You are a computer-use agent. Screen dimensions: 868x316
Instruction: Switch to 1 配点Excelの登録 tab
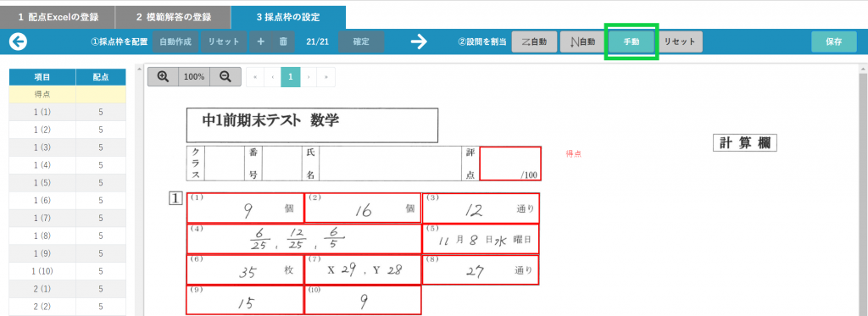[x=58, y=17]
